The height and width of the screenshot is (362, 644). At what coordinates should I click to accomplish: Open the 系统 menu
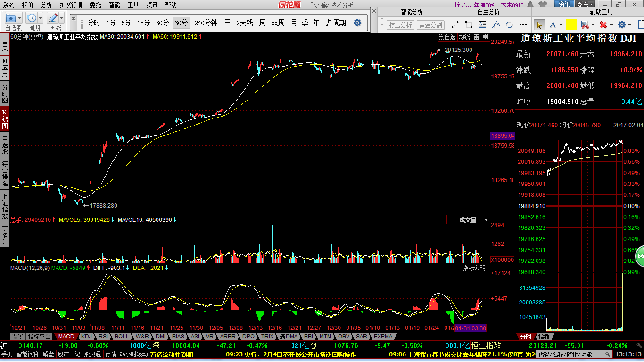(x=9, y=5)
